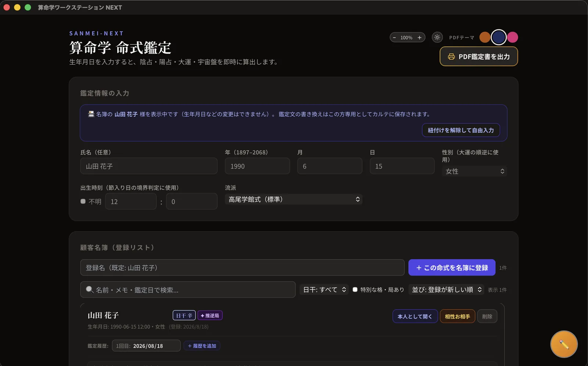This screenshot has width=588, height=366.
Task: Click the 算命学 命式鑑定 page title
Action: pyautogui.click(x=120, y=47)
